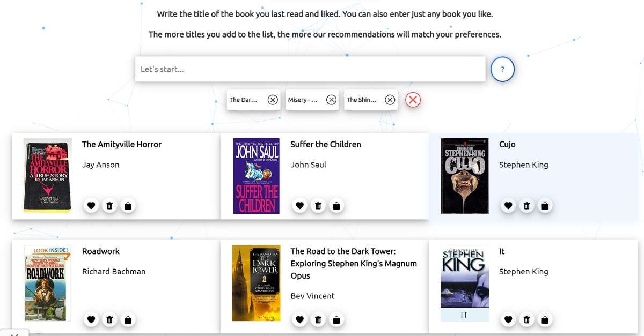Toggle the like heart for "Roadwork"
The image size is (644, 336).
pyautogui.click(x=91, y=319)
